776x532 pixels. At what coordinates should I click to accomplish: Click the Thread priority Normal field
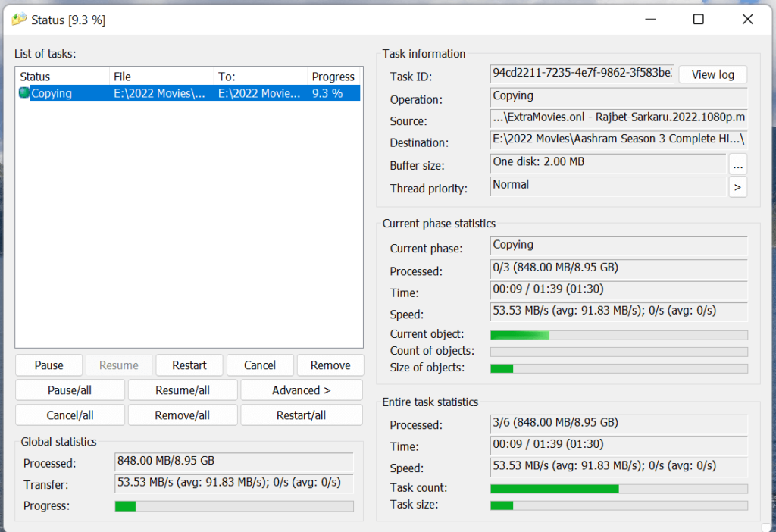(x=609, y=186)
